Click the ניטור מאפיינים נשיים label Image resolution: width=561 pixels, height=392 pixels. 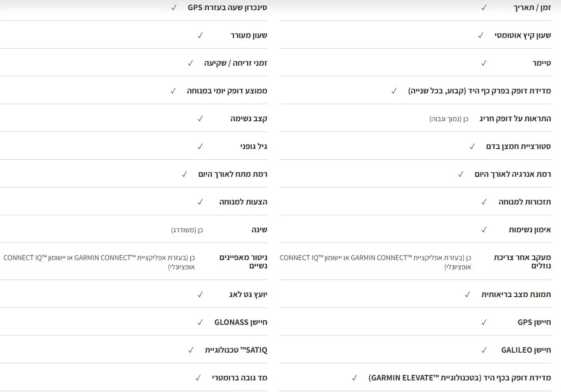click(x=243, y=261)
